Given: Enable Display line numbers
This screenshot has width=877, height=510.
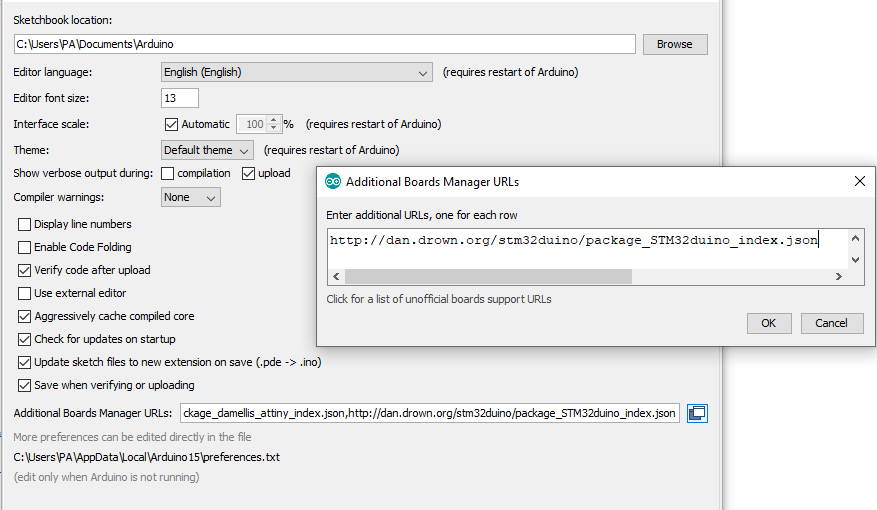Looking at the screenshot, I should click(24, 224).
